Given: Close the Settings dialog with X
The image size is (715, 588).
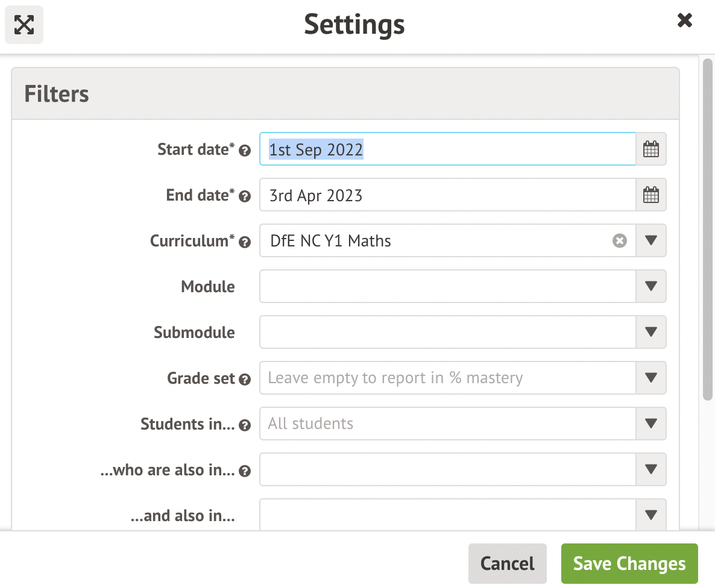Looking at the screenshot, I should [x=685, y=21].
